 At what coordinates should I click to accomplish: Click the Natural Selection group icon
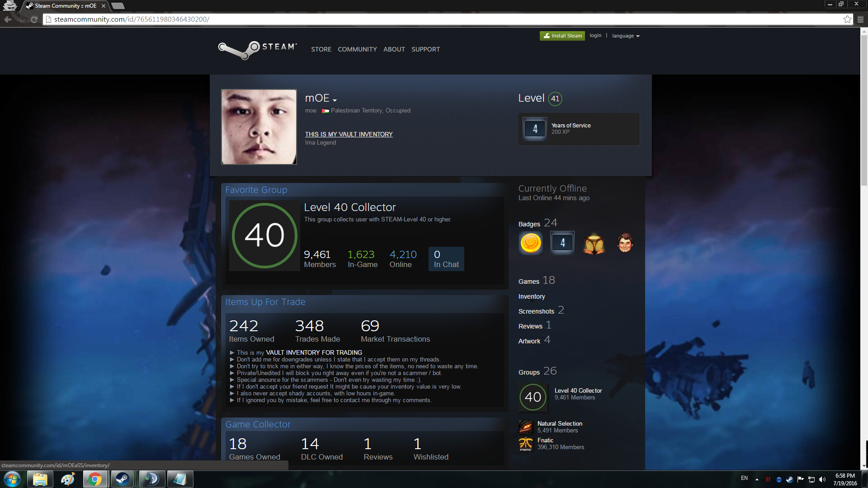526,427
